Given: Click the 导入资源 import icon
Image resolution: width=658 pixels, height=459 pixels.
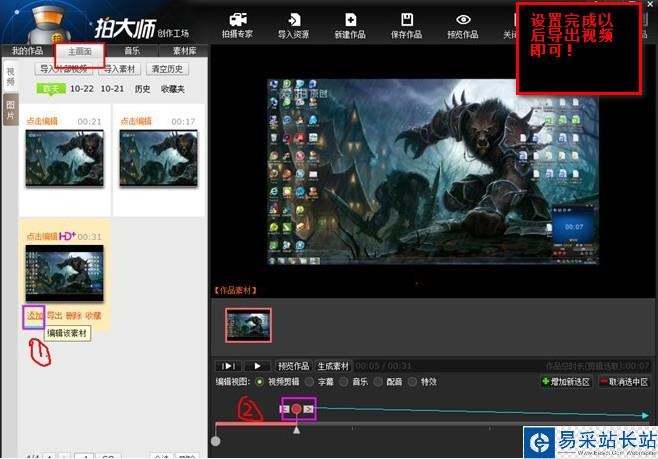Looking at the screenshot, I should pos(293,26).
